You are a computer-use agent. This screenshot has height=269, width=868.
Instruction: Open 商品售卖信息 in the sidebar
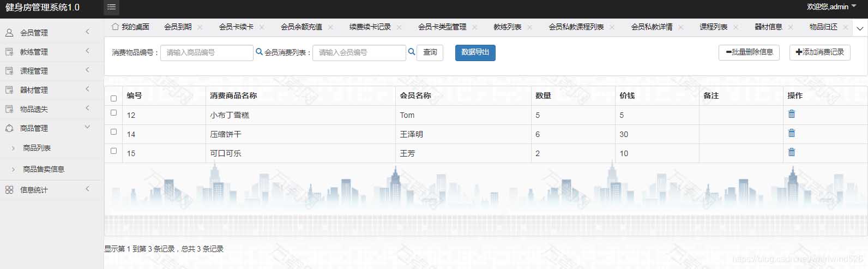[44, 169]
